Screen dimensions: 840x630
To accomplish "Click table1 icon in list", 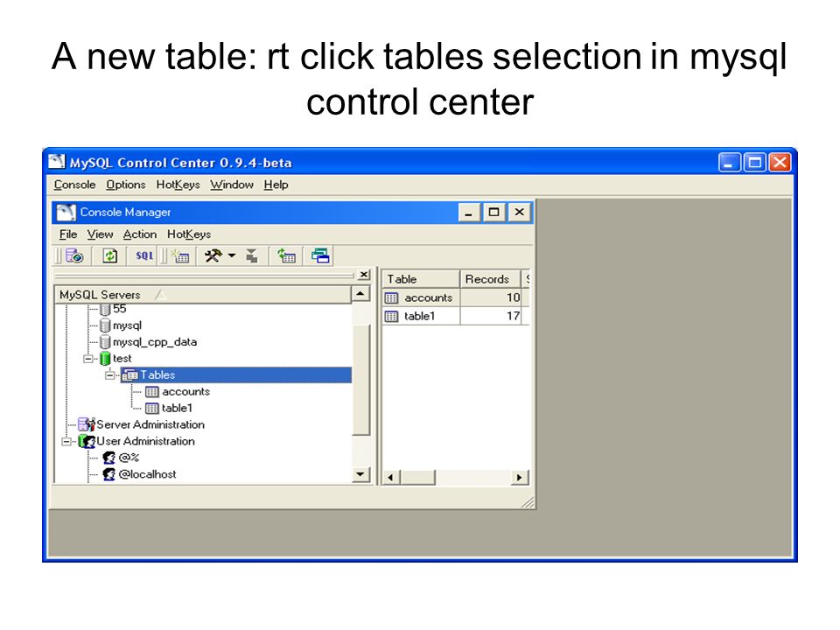I will click(392, 317).
